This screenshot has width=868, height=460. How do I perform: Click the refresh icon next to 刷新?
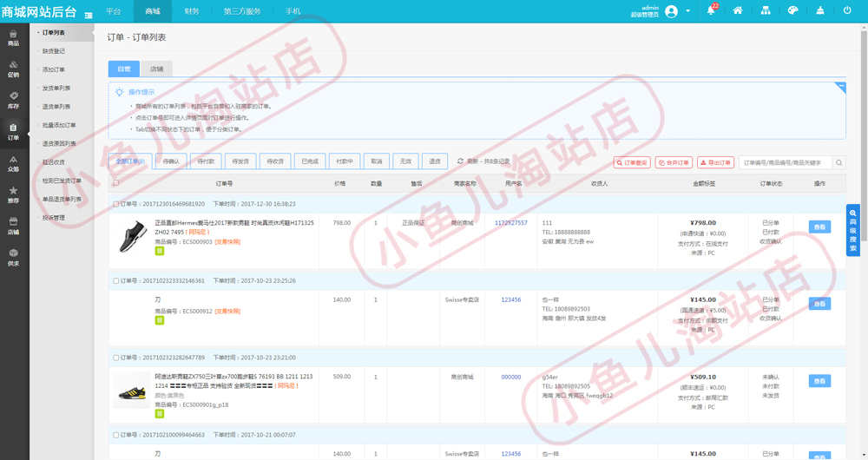coord(460,161)
